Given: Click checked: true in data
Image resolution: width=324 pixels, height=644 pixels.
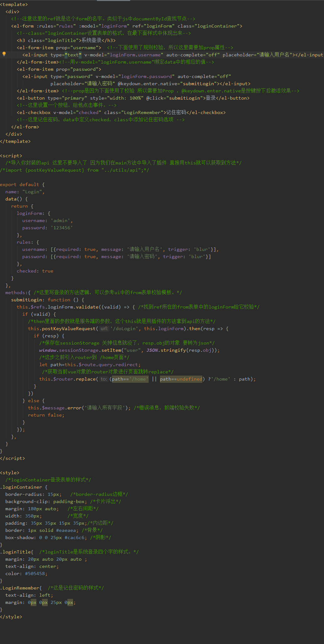Looking at the screenshot, I should 35,271.
